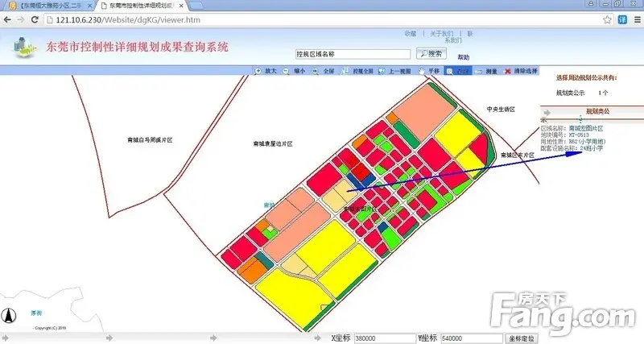Click the 南城白马周溪片区 map label
Viewport: 644px width, 344px height.
pos(150,139)
